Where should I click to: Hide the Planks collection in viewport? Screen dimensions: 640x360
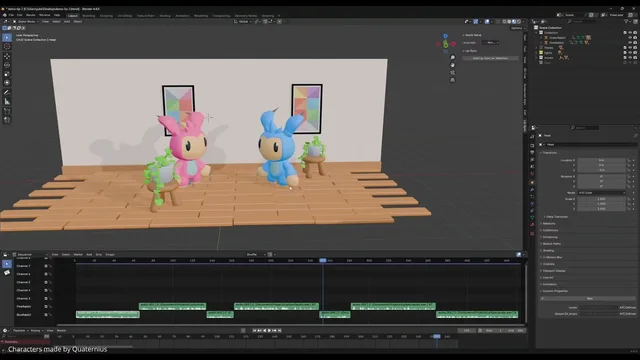point(630,48)
